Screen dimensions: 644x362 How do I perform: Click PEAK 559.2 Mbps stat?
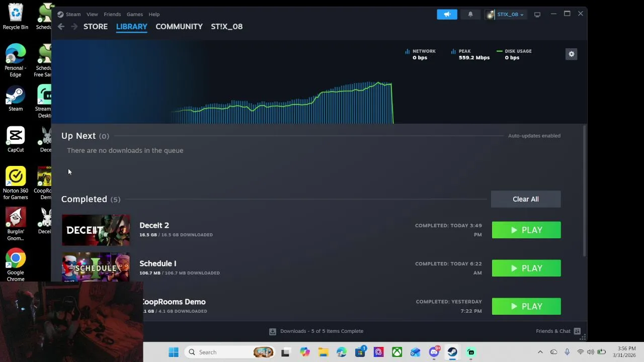tap(470, 54)
